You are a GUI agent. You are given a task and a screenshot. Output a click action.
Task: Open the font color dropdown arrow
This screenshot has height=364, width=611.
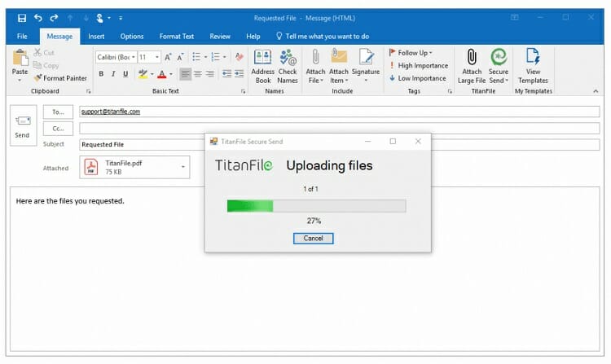171,73
